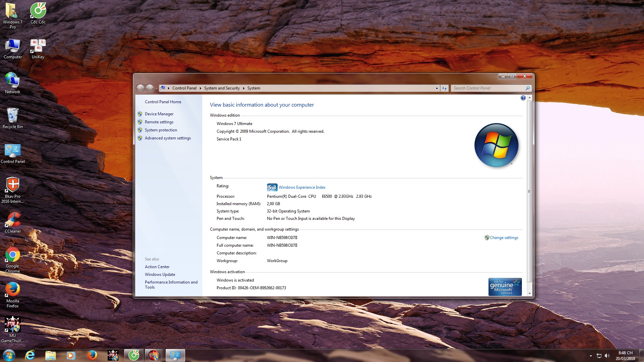Select the UniKey desktop shortcut
Screen dimensions: 644x362
[x=38, y=49]
